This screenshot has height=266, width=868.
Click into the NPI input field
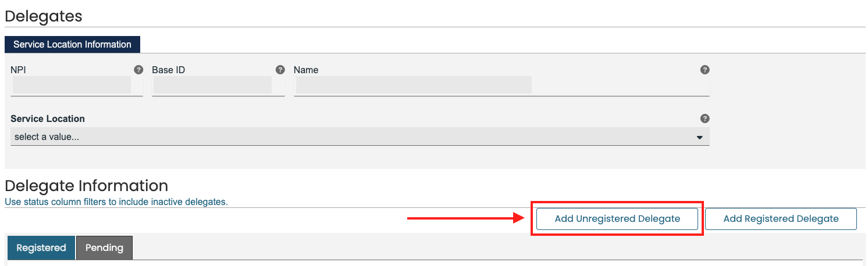click(x=72, y=85)
